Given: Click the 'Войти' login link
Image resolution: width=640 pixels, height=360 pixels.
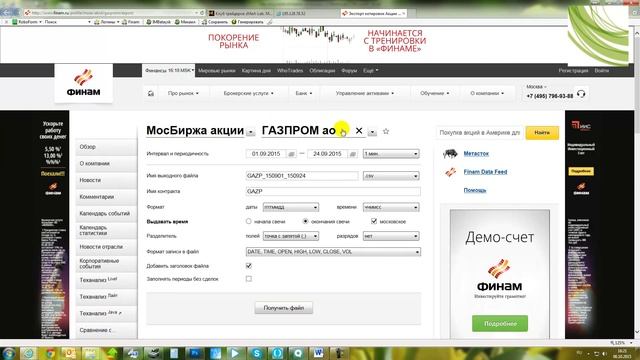Looking at the screenshot, I should coord(601,71).
